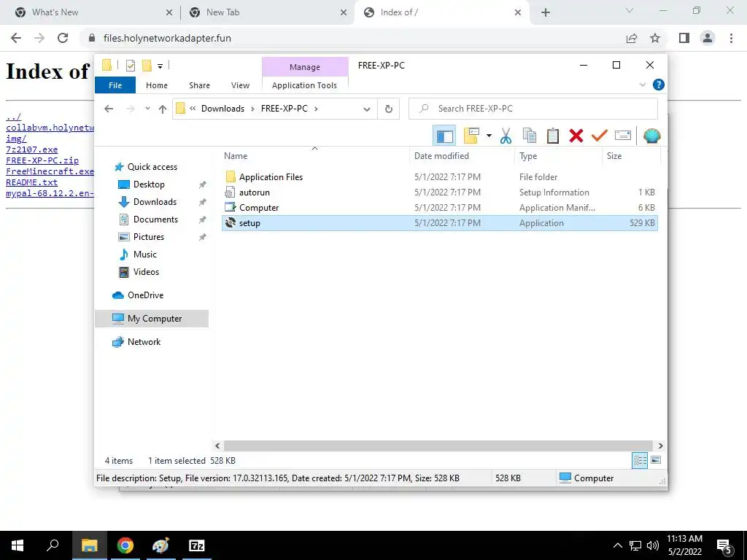Go up one folder level in Explorer

click(x=163, y=109)
